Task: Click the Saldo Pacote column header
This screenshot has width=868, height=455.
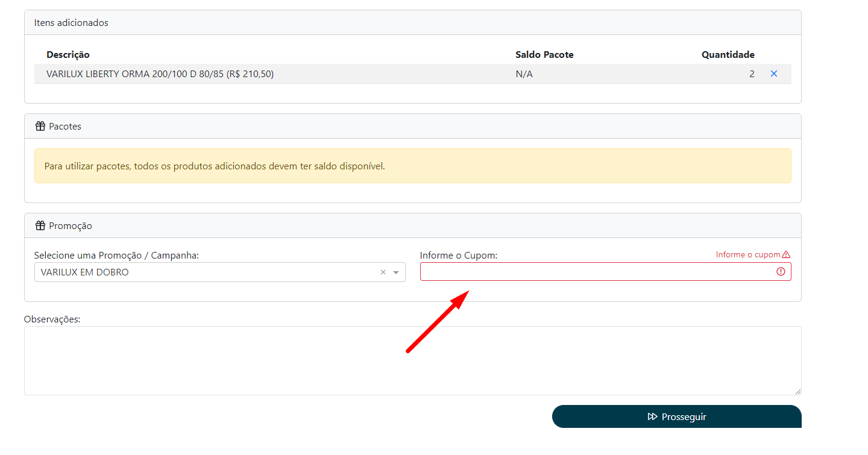Action: click(x=544, y=55)
